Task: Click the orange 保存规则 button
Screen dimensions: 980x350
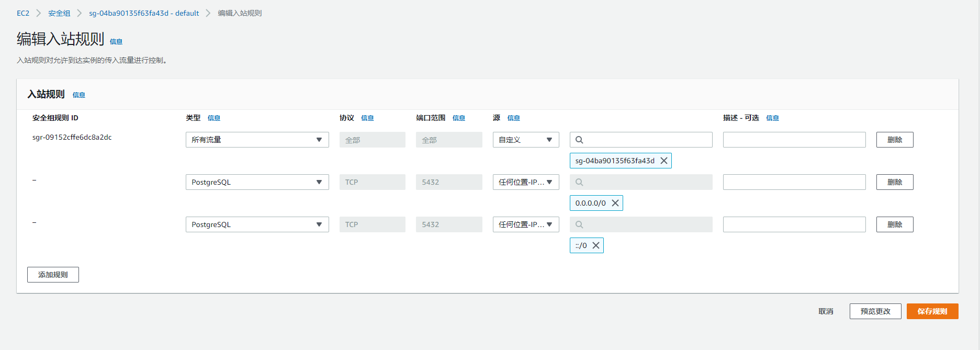Action: [x=932, y=311]
